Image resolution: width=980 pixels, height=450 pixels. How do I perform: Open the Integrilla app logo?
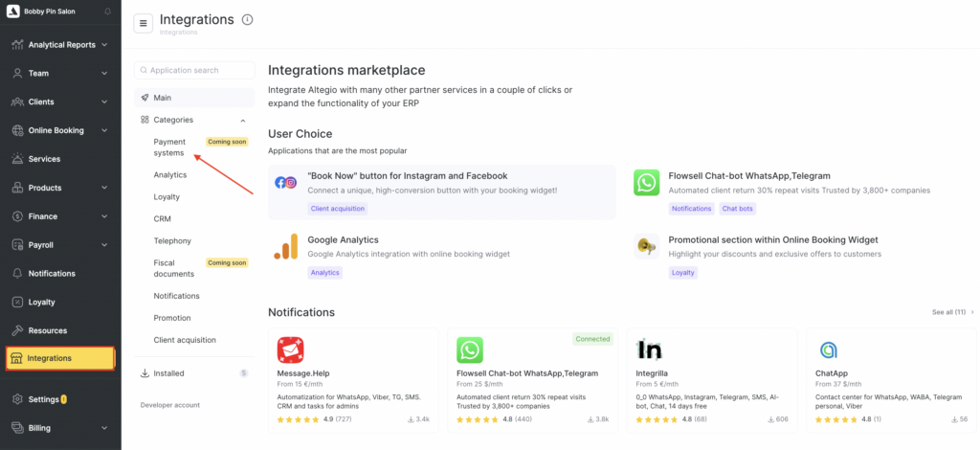[x=650, y=349]
